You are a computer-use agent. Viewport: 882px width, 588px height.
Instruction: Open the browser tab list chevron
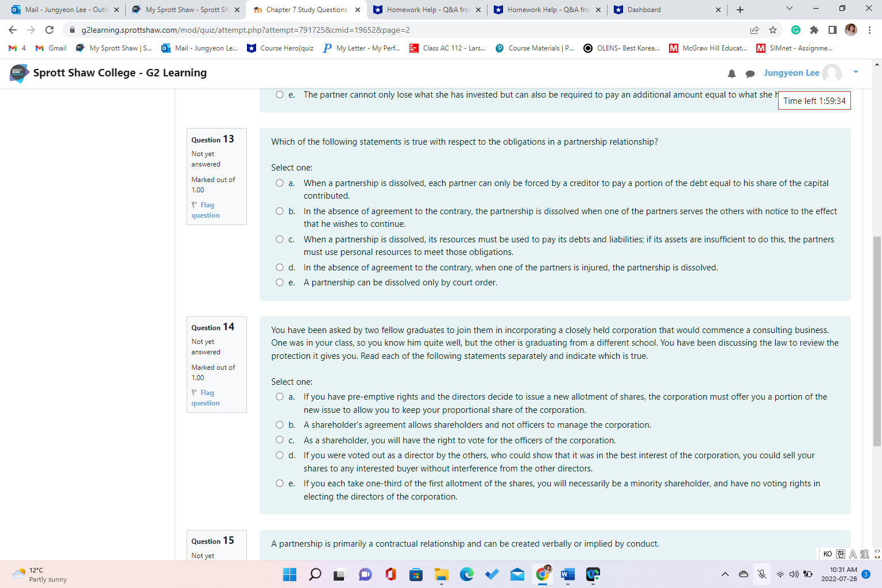pos(789,9)
